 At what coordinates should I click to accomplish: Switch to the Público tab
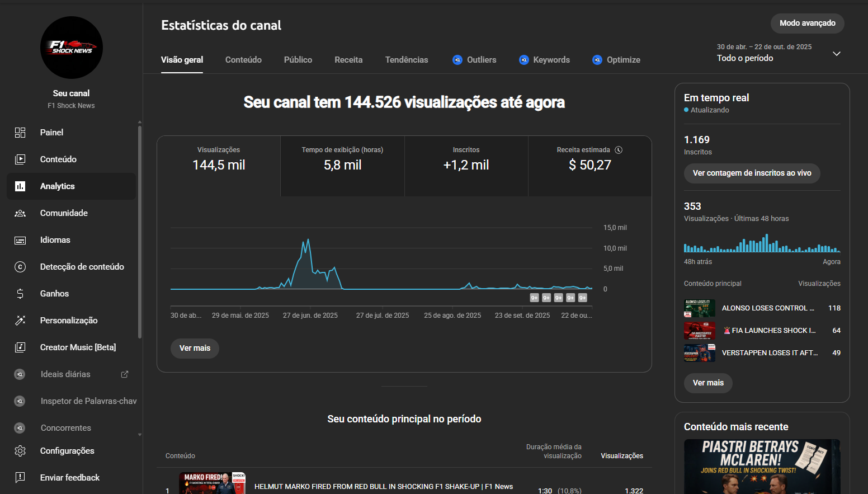[298, 60]
